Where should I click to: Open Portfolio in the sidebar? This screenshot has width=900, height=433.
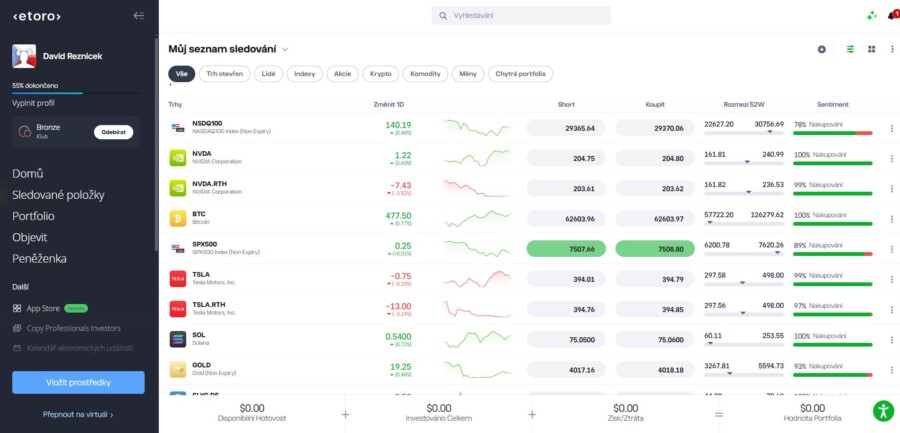pyautogui.click(x=33, y=216)
